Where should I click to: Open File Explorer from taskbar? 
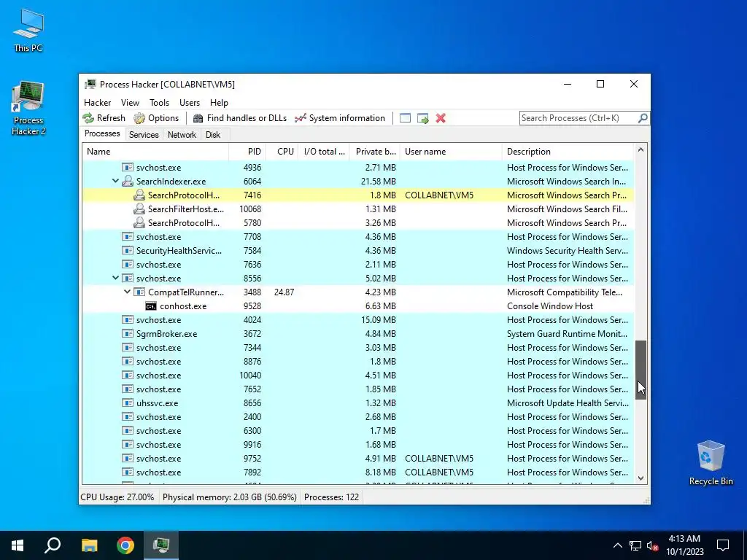(x=89, y=545)
